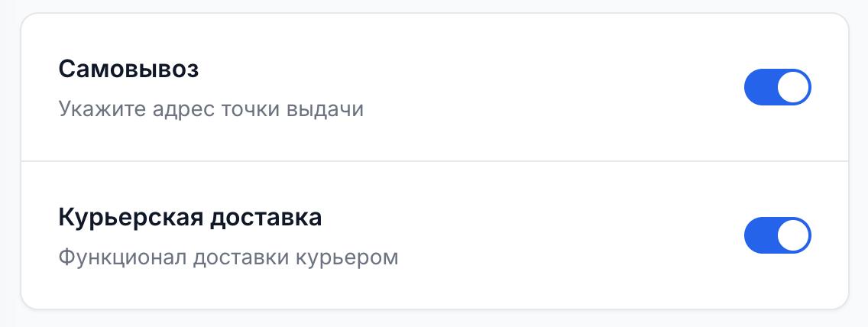Click the text Функционал доставки курьером
This screenshot has height=327, width=868.
[x=228, y=257]
